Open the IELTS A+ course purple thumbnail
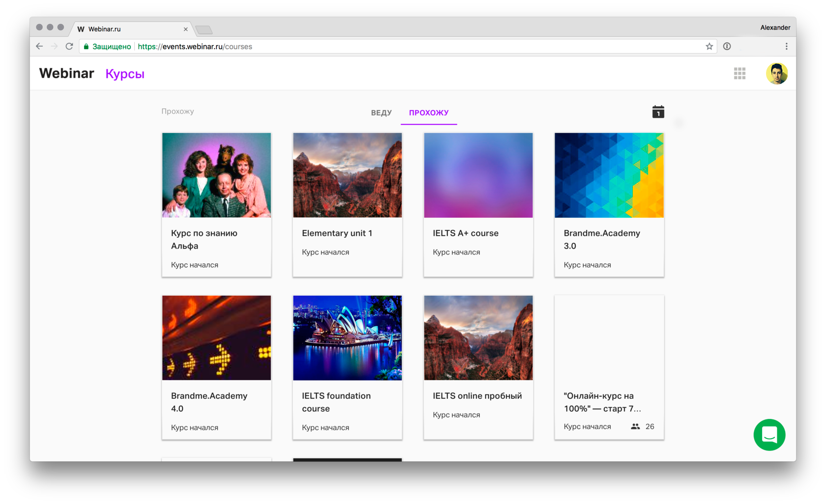826x504 pixels. point(478,175)
